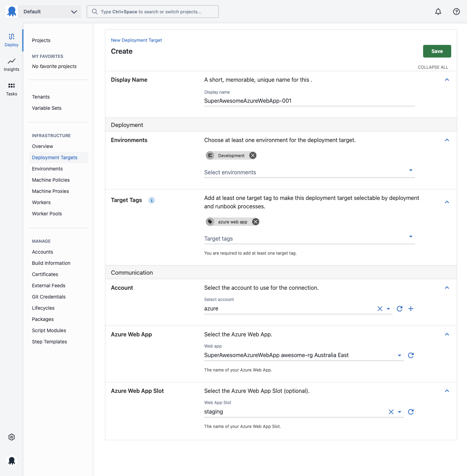Viewport: 467px width, 476px height.
Task: Open the Select environments dropdown
Action: 309,172
